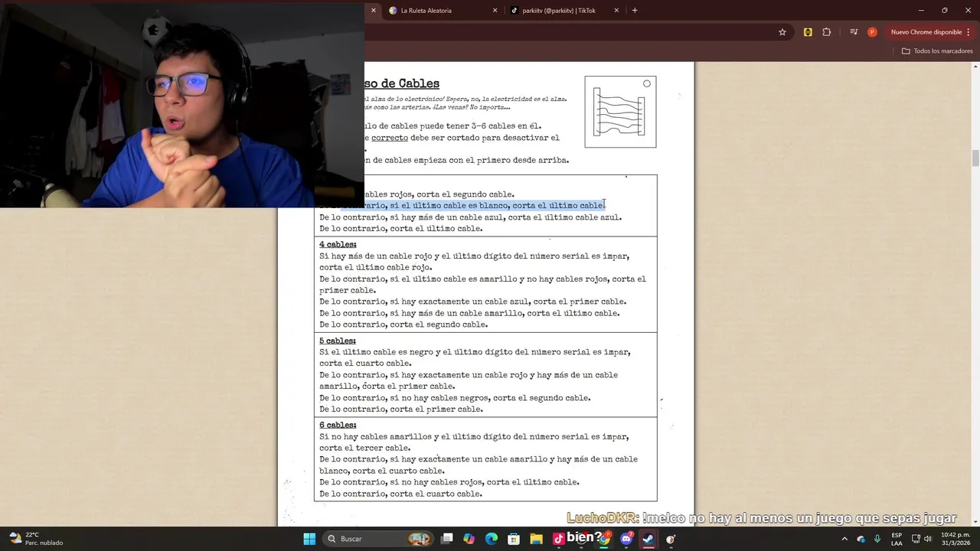The image size is (980, 551).
Task: Open Google Chrome taskbar icon
Action: pyautogui.click(x=603, y=539)
